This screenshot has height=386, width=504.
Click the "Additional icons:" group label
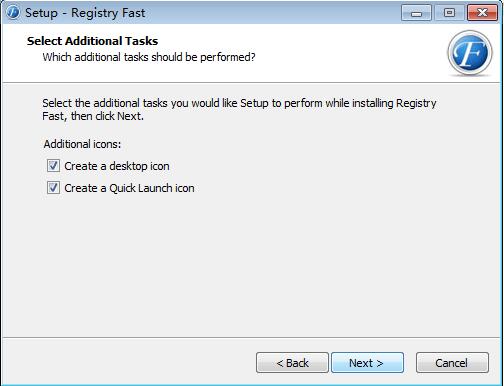click(82, 144)
